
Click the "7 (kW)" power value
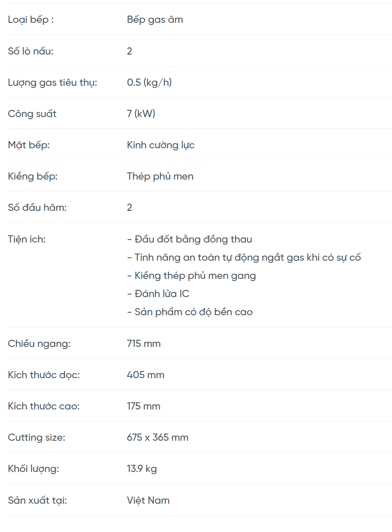point(141,114)
